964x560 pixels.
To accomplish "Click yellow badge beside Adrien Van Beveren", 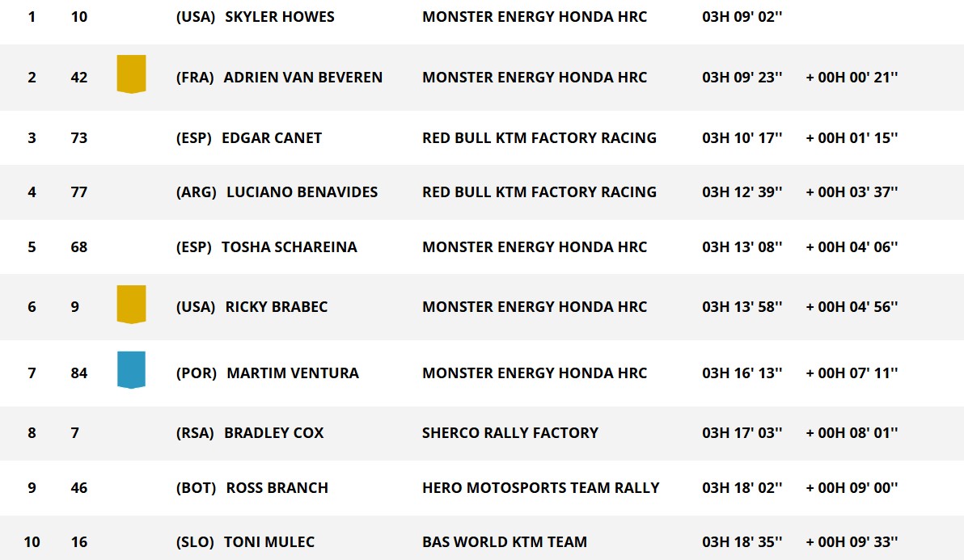I will pyautogui.click(x=131, y=74).
